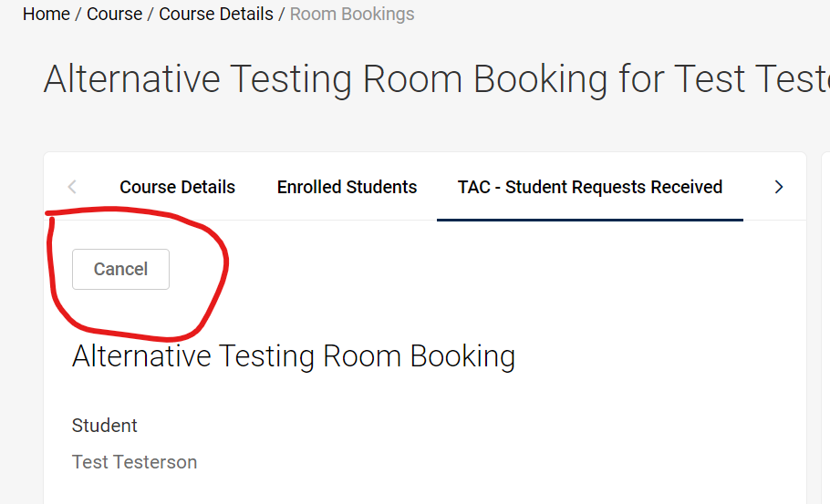Viewport: 830px width, 504px height.
Task: Select the Test Testerson student name
Action: coord(134,462)
